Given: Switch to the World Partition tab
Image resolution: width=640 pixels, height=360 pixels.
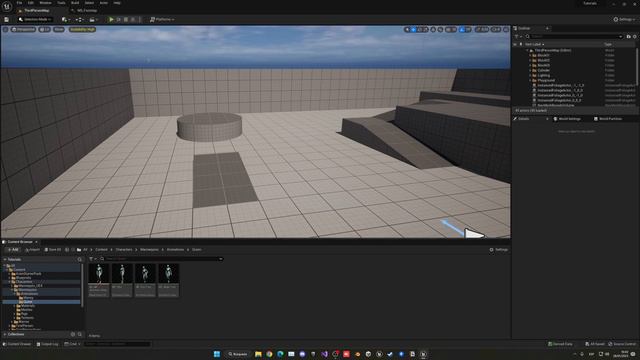Looking at the screenshot, I should (x=608, y=119).
